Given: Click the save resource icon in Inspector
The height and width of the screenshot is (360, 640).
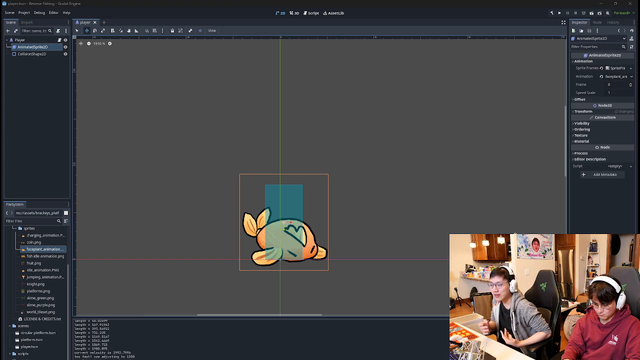Looking at the screenshot, I should [x=589, y=31].
